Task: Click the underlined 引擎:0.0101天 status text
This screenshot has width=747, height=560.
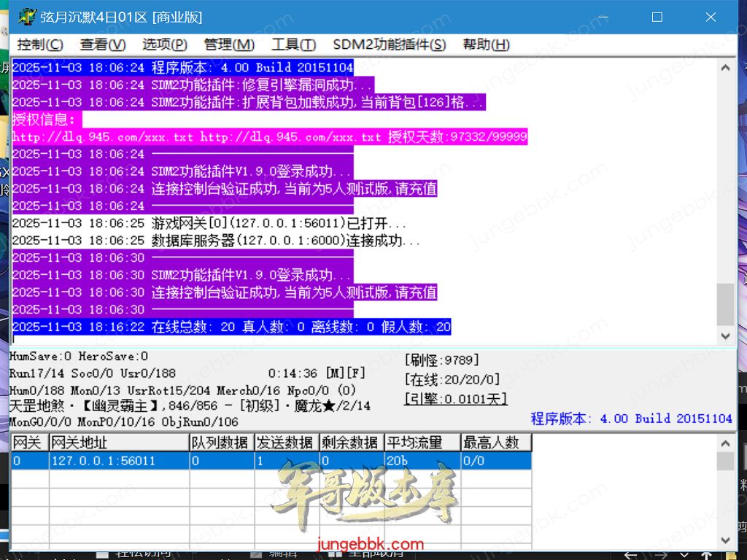Action: [456, 399]
